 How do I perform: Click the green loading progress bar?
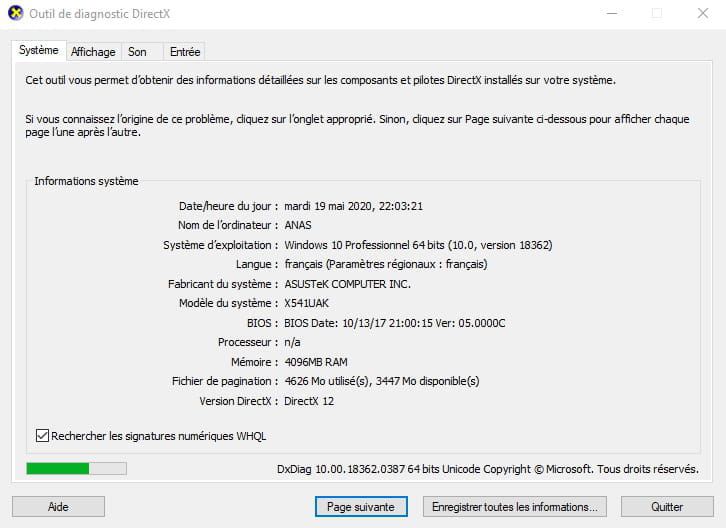click(76, 469)
